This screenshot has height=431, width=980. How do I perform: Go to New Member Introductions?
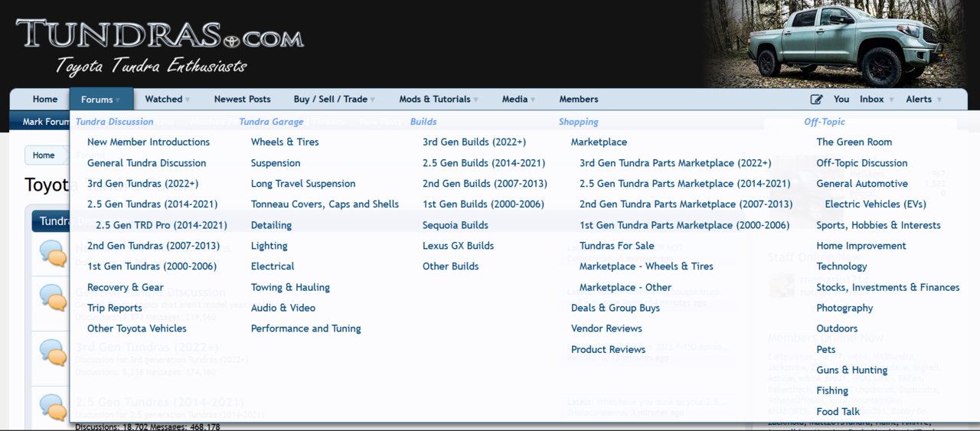pos(149,142)
